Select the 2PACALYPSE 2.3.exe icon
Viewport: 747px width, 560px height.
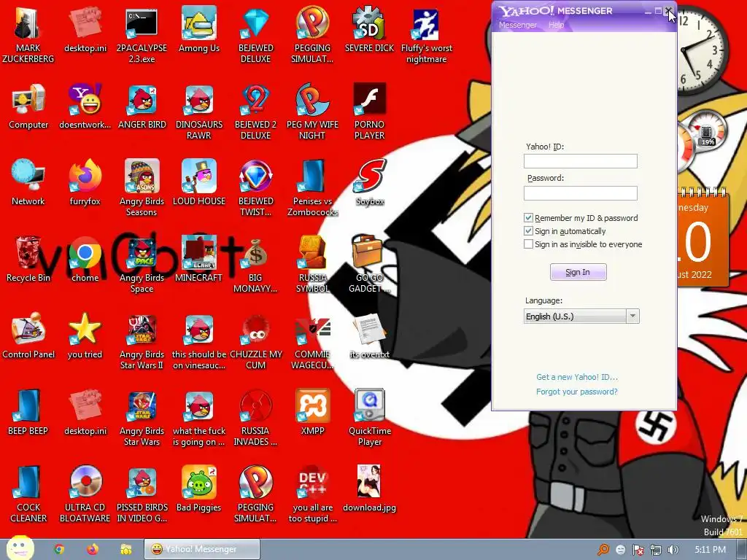click(x=142, y=35)
